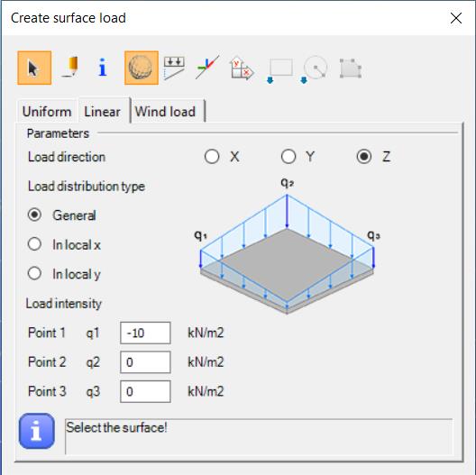
Task: Click the Point 2 q2 field
Action: coord(145,362)
